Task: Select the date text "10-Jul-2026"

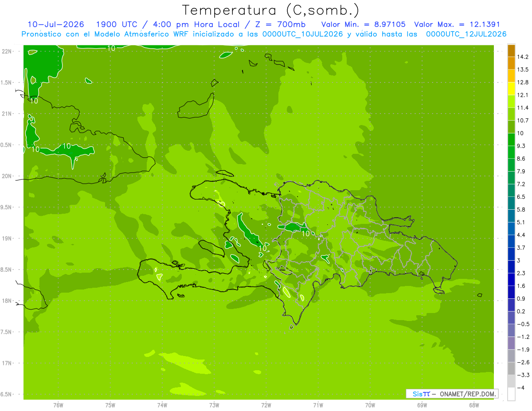Action: [56, 24]
